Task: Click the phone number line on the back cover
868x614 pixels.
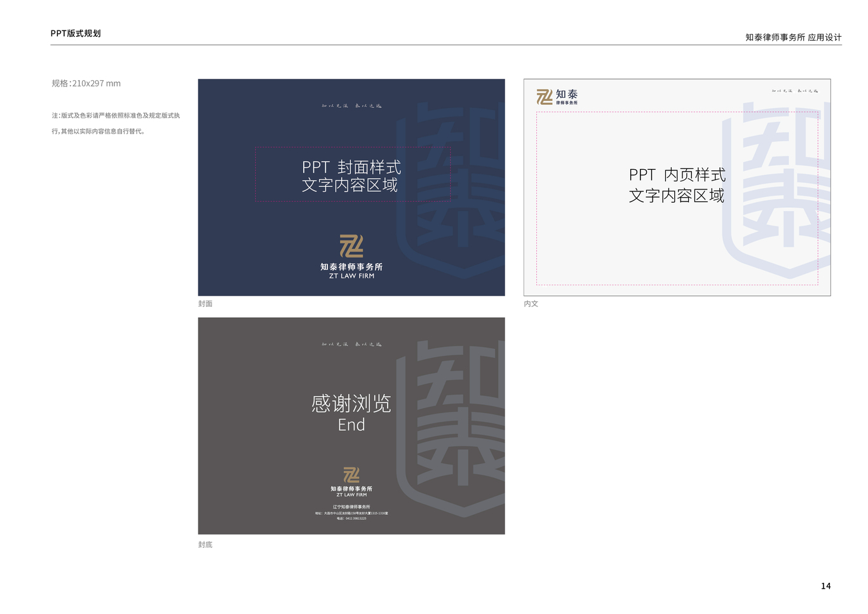Action: pos(351,519)
